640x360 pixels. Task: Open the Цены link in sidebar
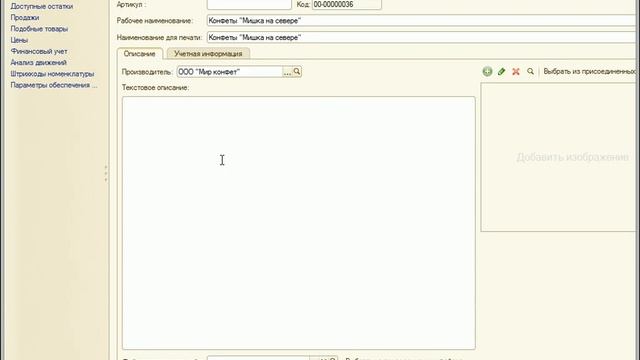click(x=19, y=40)
